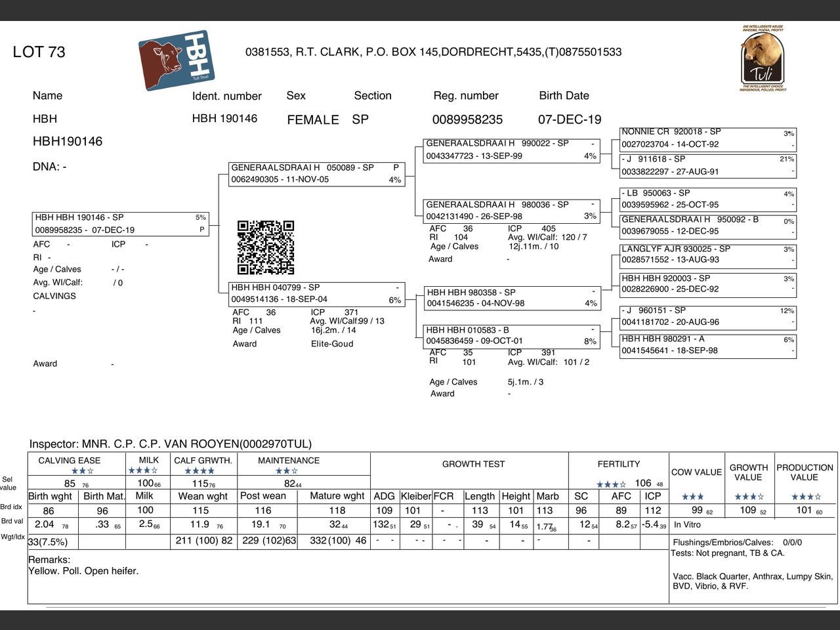The height and width of the screenshot is (630, 840).
Task: Click the QR code in the pedigree
Action: pyautogui.click(x=266, y=247)
